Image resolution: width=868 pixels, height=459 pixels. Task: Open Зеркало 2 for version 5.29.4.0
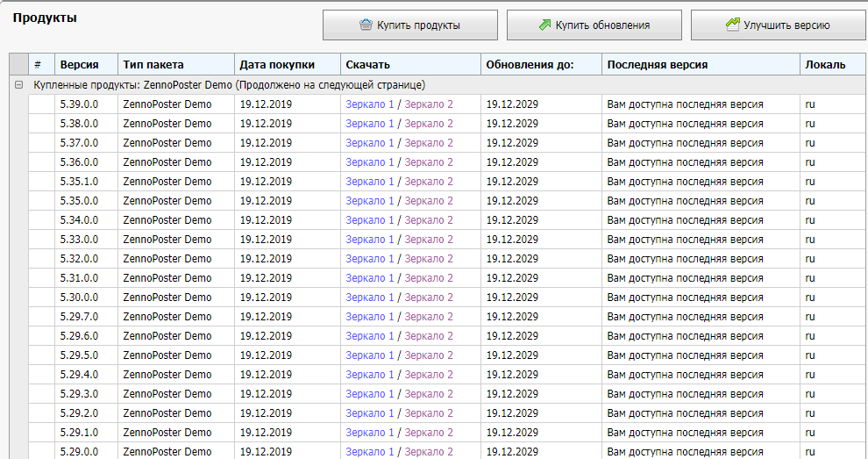429,375
